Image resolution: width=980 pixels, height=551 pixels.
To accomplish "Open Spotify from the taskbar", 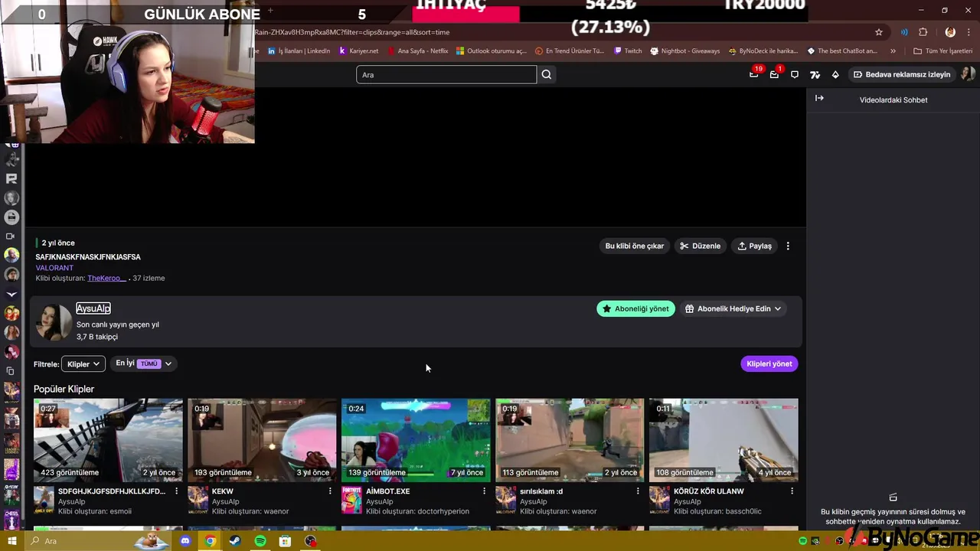I will 260,541.
